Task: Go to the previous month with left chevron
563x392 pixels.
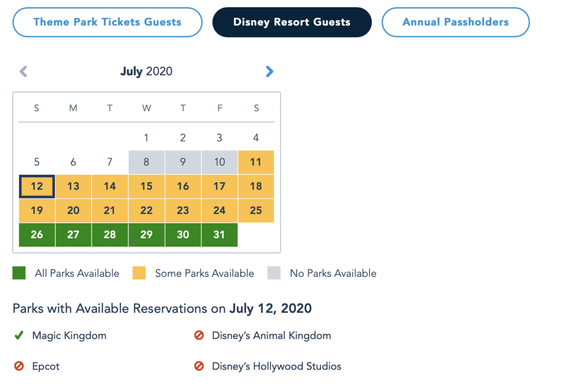Action: click(x=23, y=71)
